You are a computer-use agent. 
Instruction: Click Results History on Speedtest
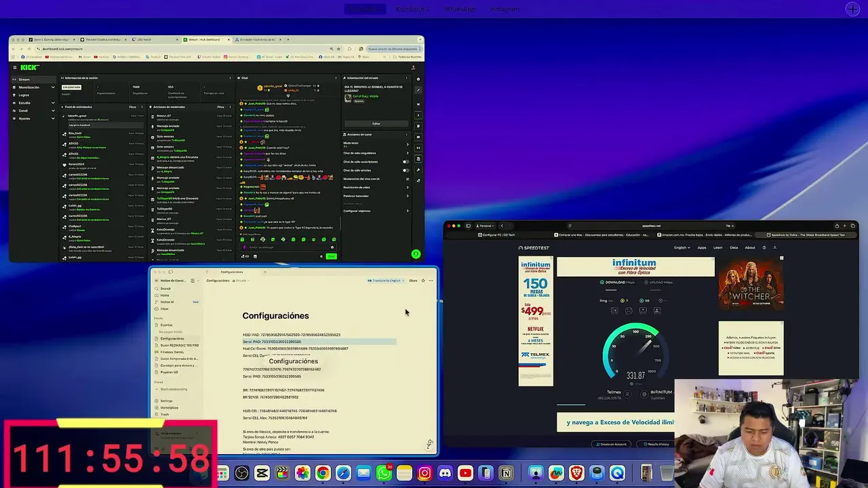656,444
